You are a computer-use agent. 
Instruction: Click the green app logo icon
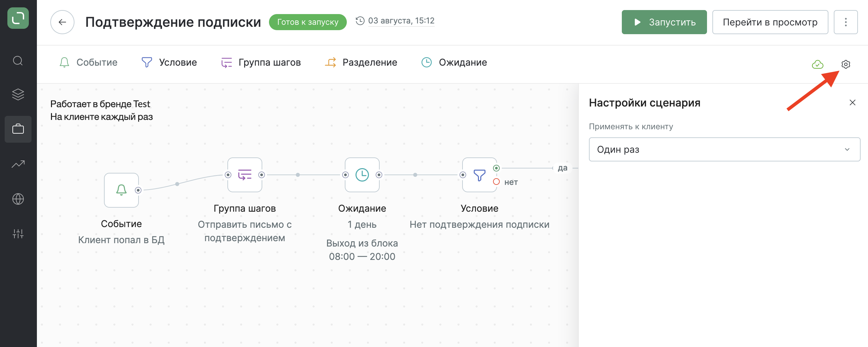(18, 18)
